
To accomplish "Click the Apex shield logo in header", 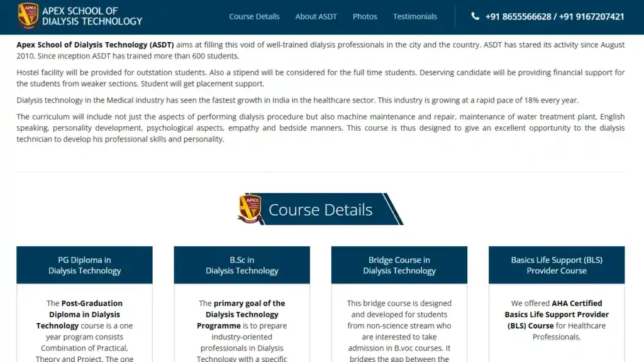I will [x=28, y=16].
